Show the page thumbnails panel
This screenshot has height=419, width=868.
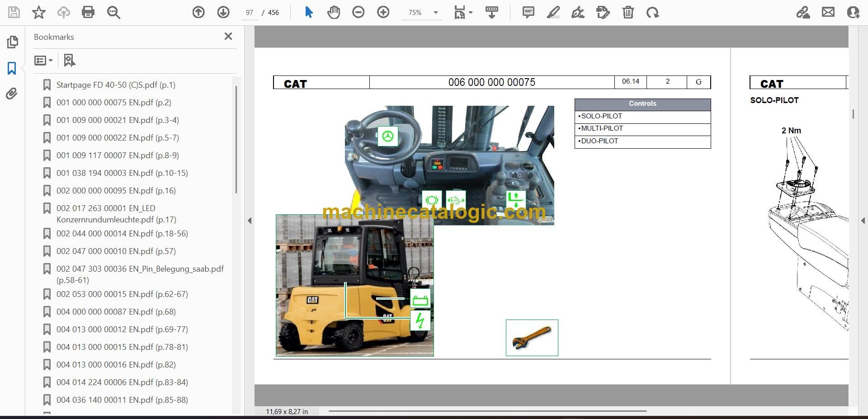coord(12,42)
